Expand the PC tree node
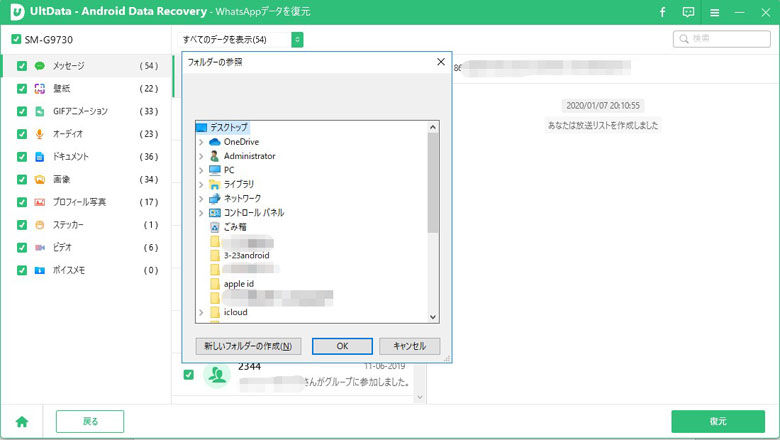 [201, 170]
